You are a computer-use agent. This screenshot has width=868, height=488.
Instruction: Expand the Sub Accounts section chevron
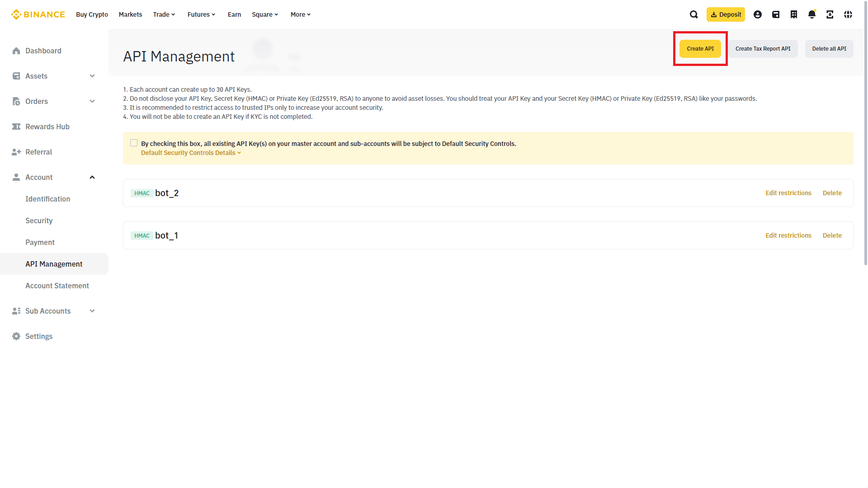[92, 311]
